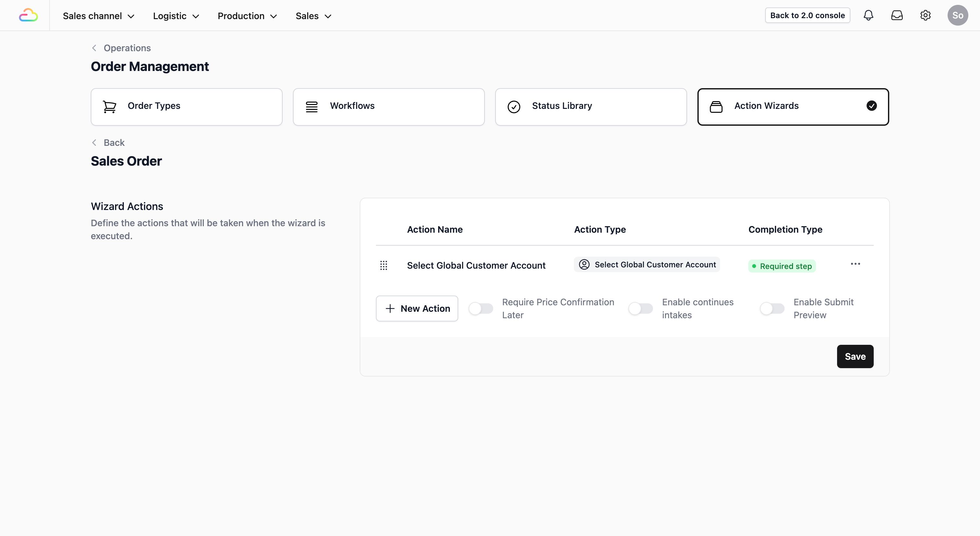980x536 pixels.
Task: Open three-dot menu for Select Global Customer Account
Action: (x=855, y=264)
